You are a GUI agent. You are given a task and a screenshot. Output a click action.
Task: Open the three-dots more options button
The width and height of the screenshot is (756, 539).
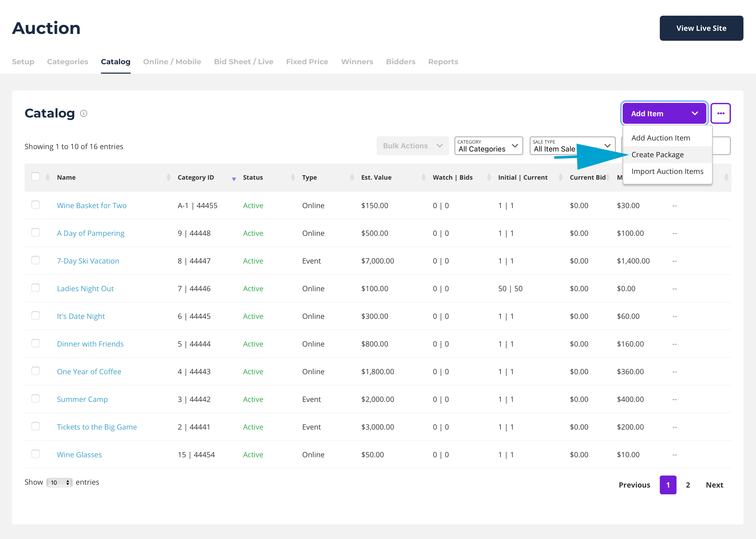coord(720,114)
